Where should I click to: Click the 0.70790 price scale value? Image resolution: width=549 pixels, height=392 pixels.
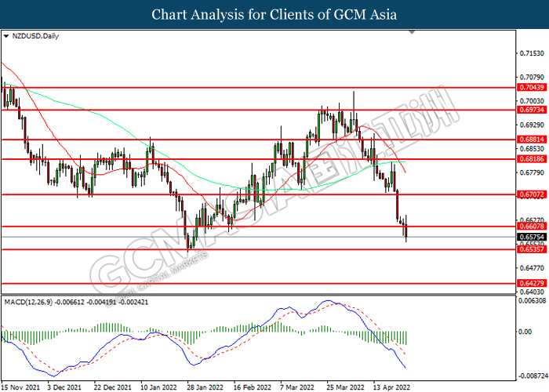(x=532, y=78)
